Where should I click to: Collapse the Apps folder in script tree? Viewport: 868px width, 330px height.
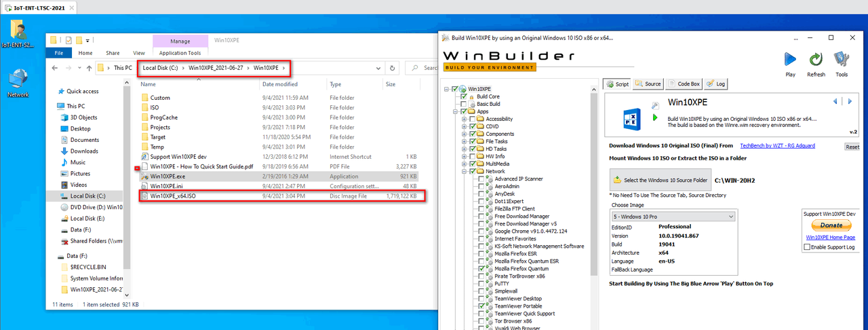click(x=455, y=111)
